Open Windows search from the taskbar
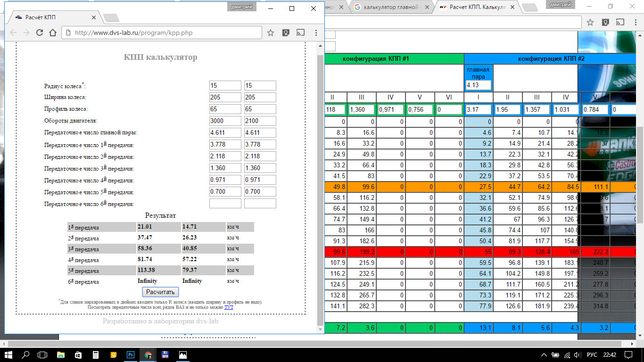Viewport: 644px width, 362px height. click(x=26, y=355)
